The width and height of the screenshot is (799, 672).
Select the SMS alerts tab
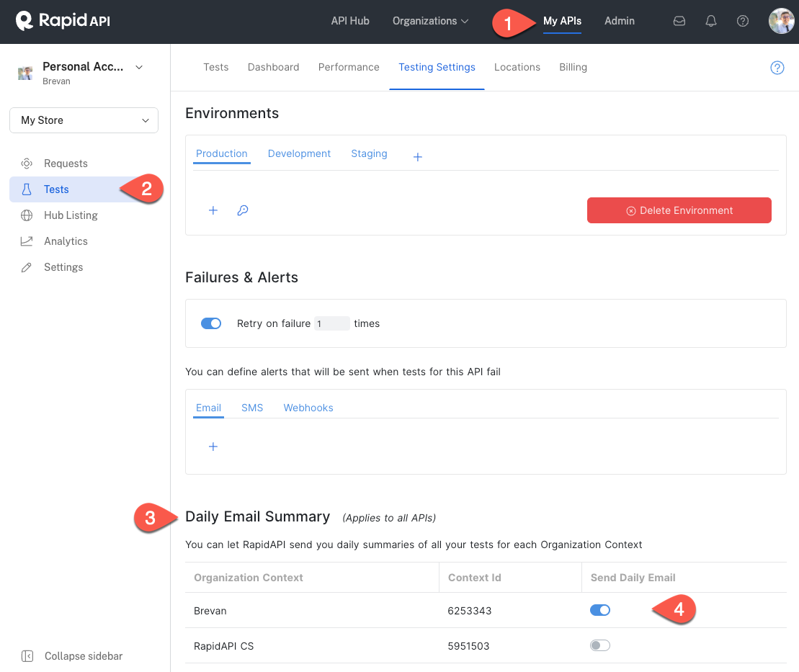tap(252, 408)
